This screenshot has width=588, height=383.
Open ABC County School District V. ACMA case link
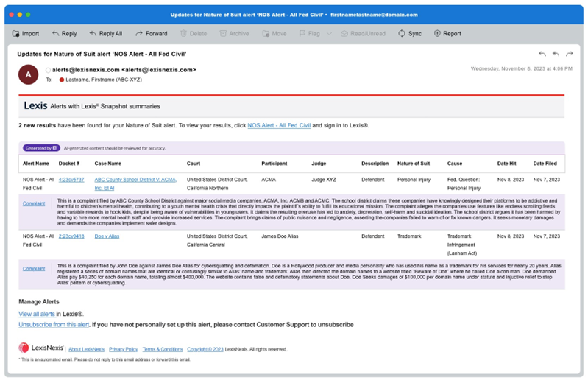click(x=135, y=183)
